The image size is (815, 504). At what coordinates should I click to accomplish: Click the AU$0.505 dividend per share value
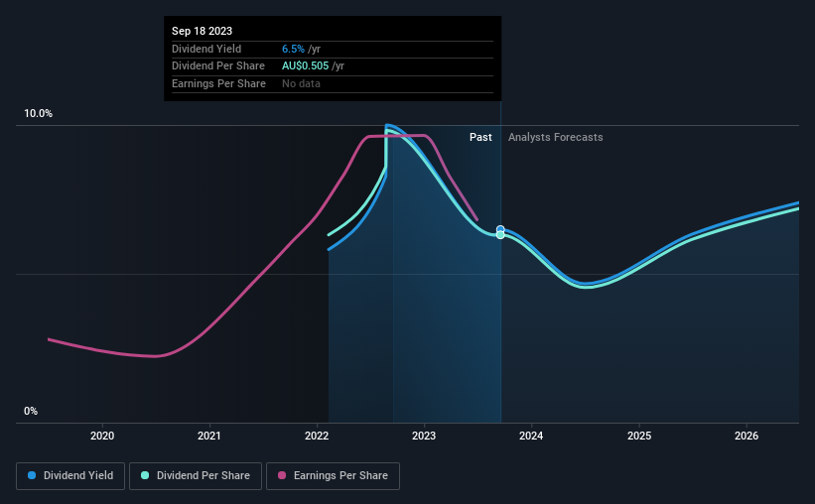[305, 66]
